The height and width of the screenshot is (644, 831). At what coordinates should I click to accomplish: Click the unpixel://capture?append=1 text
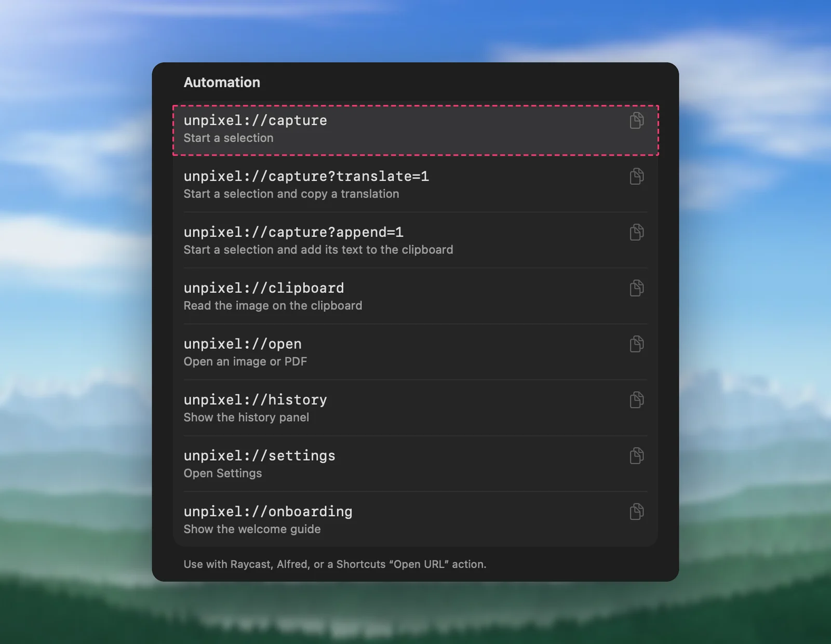tap(293, 232)
